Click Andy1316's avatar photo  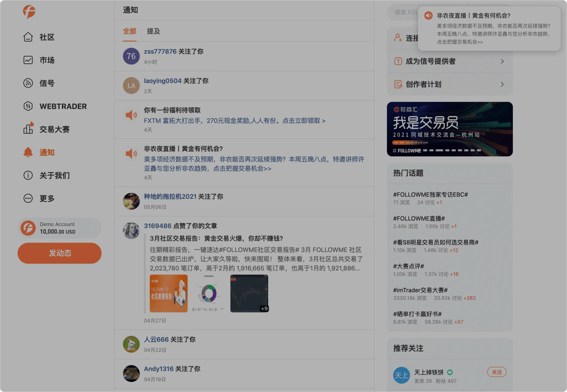131,374
